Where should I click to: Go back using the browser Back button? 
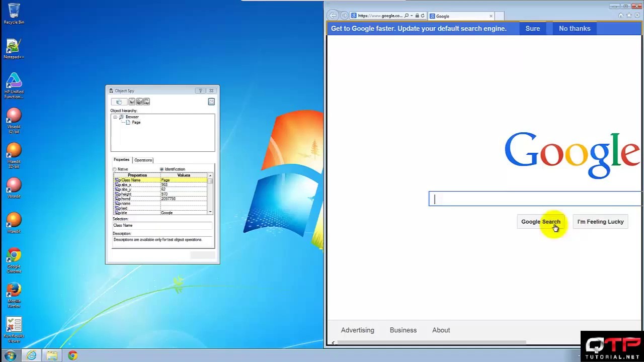pos(333,16)
